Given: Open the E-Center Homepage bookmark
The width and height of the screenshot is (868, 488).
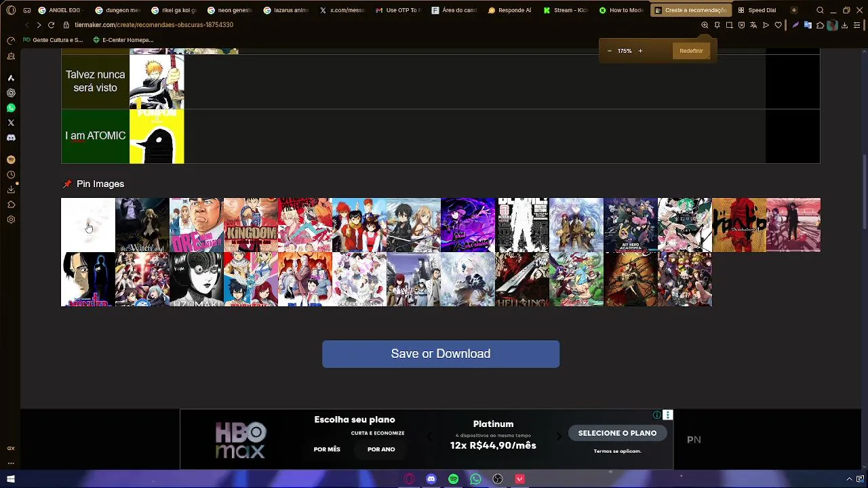Looking at the screenshot, I should tap(123, 40).
